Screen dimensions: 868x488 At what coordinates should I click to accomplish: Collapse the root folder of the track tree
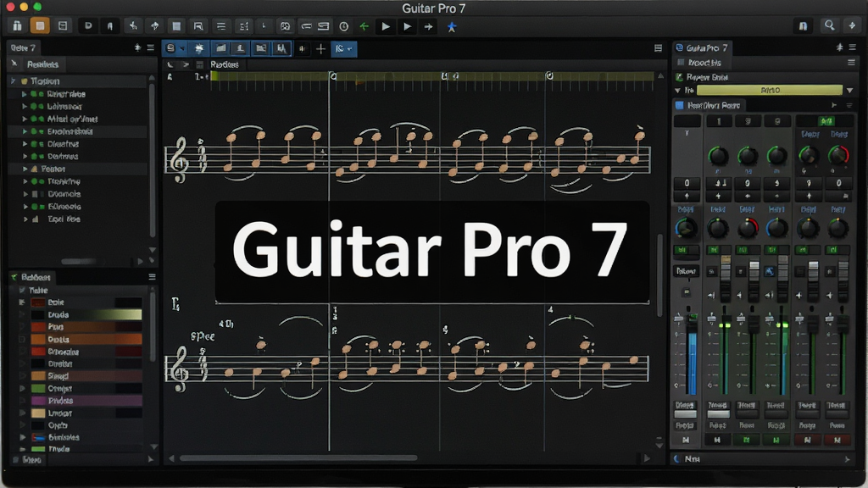coord(14,80)
